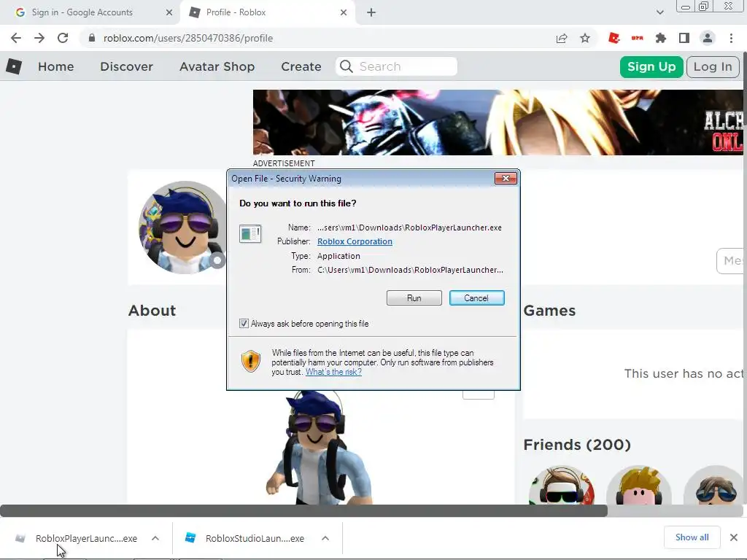This screenshot has height=560, width=747.
Task: Toggle the browser side panel icon
Action: 684,38
